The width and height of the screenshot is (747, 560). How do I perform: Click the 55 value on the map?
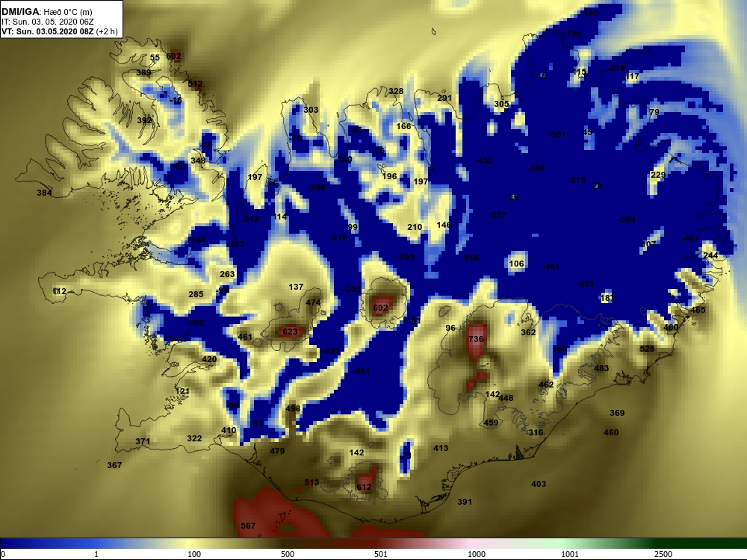coord(155,57)
